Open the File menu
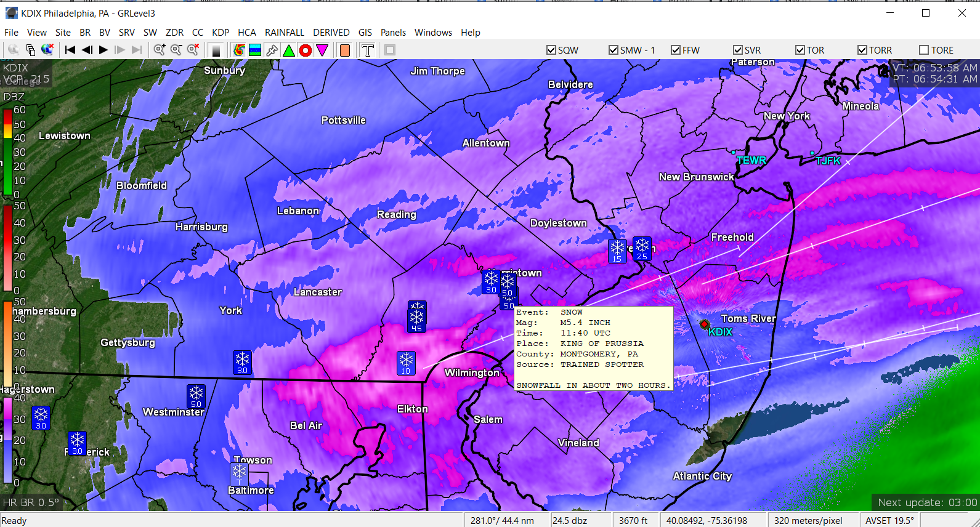Image resolution: width=980 pixels, height=527 pixels. [x=11, y=33]
